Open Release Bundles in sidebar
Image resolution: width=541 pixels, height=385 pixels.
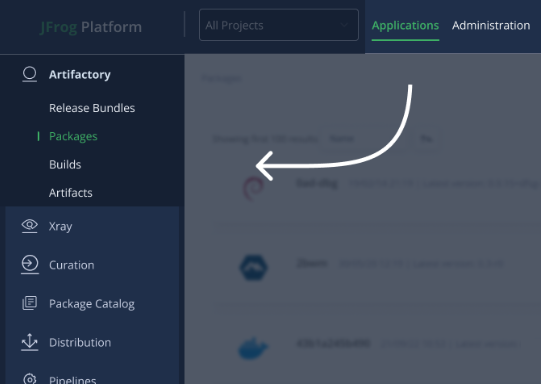pos(92,108)
